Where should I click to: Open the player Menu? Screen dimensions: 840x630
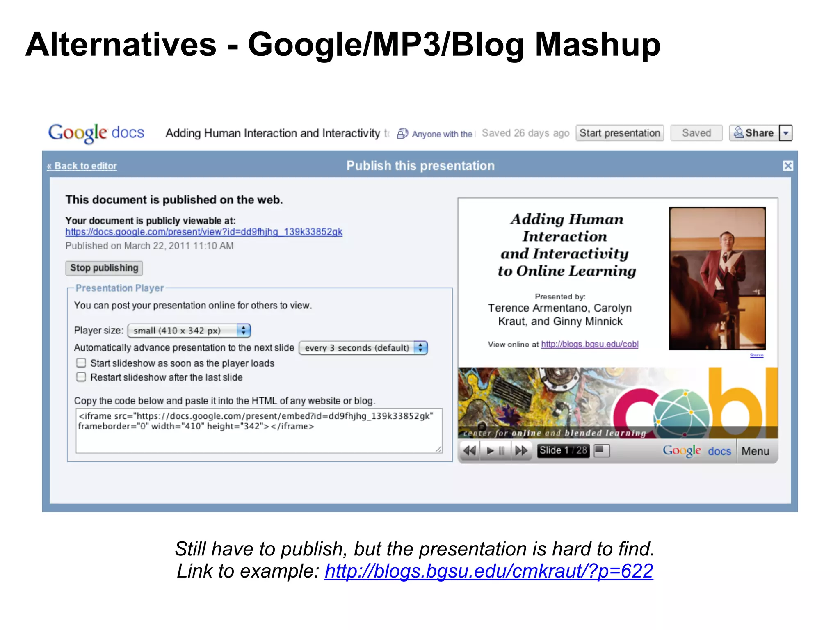[x=756, y=451]
